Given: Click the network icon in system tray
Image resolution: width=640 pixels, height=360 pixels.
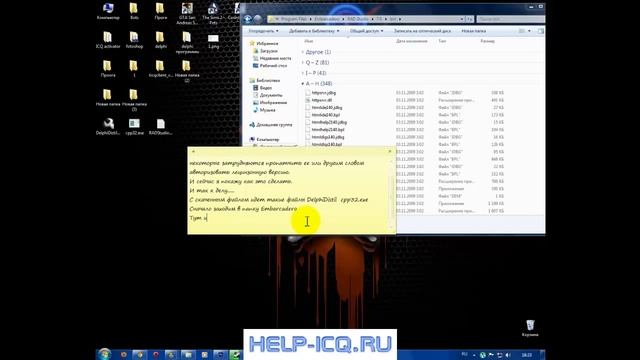Looking at the screenshot, I should 500,355.
